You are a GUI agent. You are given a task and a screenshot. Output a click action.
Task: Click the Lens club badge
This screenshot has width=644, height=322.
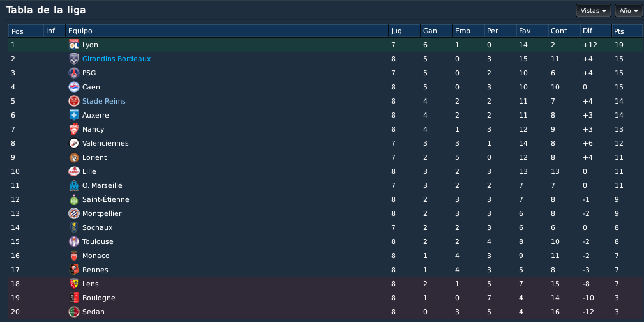coord(74,284)
